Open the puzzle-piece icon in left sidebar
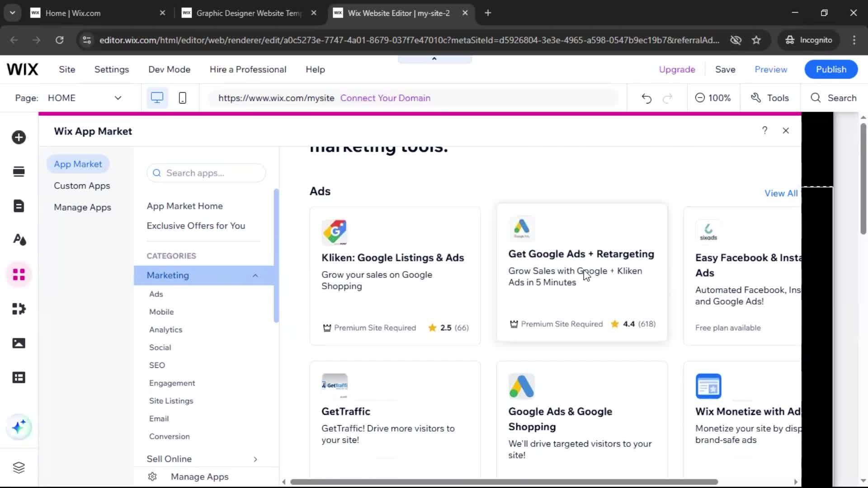868x488 pixels. pos(19,309)
